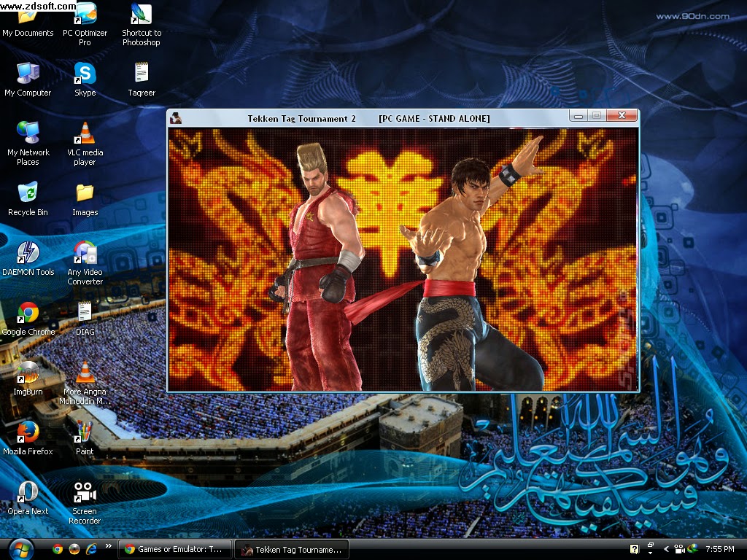Click the Chrome quick launch icon in taskbar

tap(58, 549)
